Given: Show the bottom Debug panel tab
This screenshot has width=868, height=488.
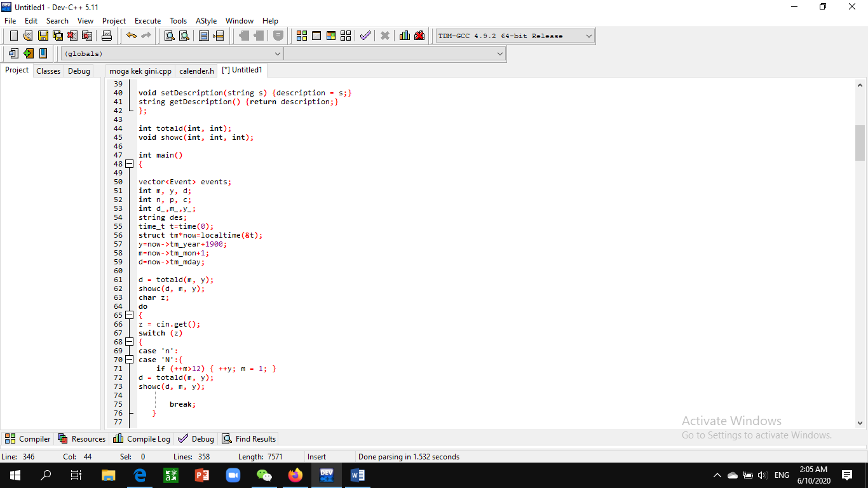Looking at the screenshot, I should click(196, 438).
